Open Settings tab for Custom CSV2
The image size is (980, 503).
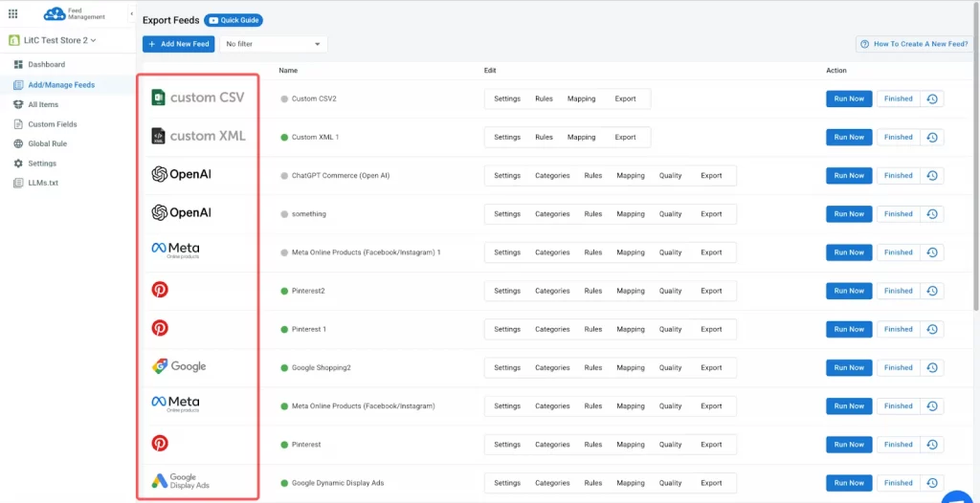tap(507, 98)
